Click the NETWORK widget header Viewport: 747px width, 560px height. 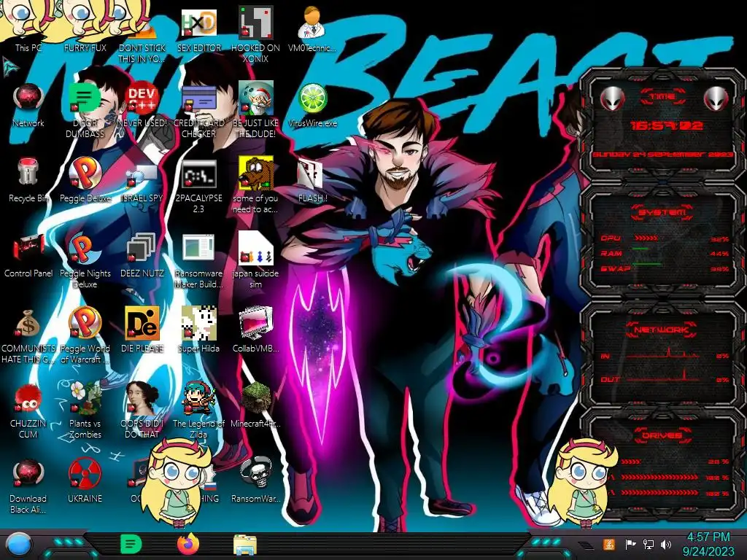point(662,329)
